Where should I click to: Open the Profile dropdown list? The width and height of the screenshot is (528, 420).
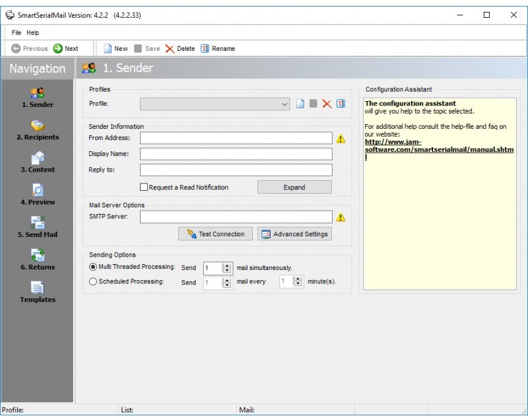coord(284,104)
